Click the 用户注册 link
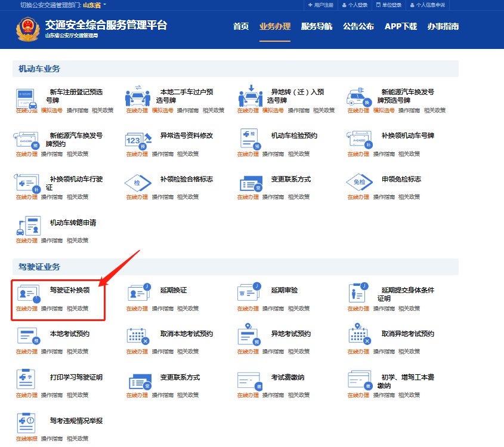This screenshot has width=504, height=447. click(x=320, y=5)
